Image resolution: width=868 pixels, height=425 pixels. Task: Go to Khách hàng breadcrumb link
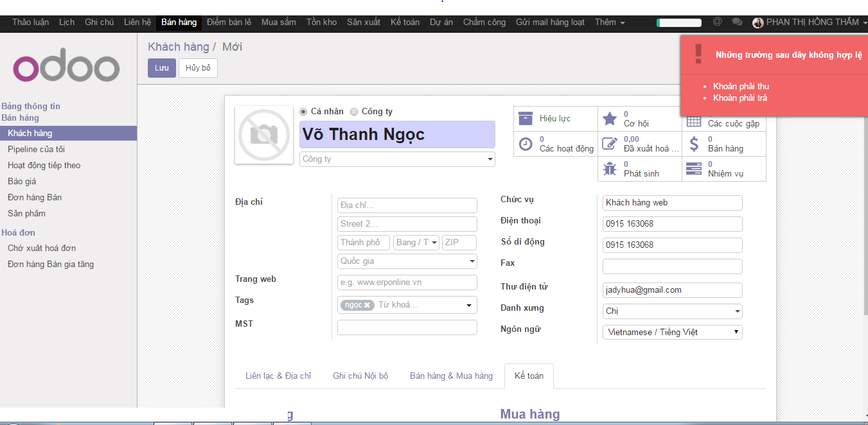tap(178, 47)
